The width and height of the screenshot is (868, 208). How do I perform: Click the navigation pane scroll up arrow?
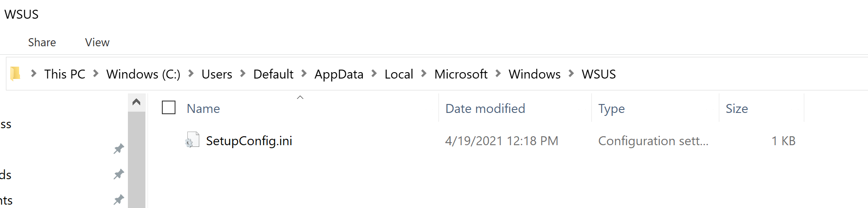point(136,102)
